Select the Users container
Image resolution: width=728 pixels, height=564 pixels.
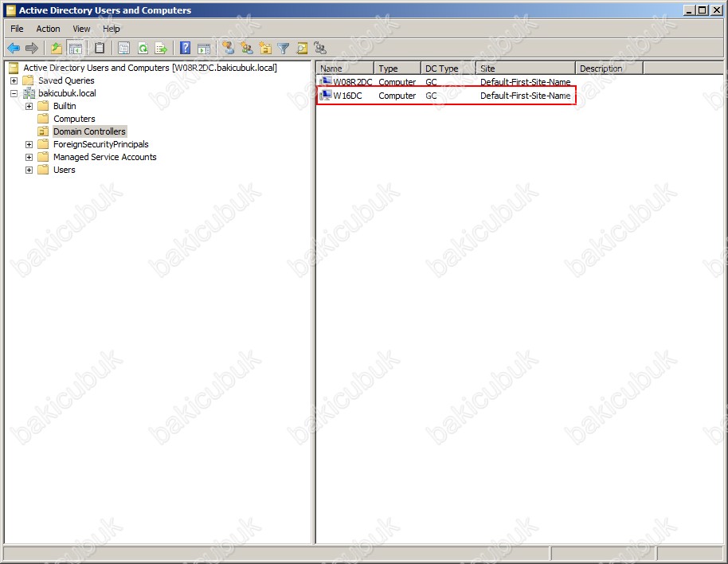click(x=64, y=170)
